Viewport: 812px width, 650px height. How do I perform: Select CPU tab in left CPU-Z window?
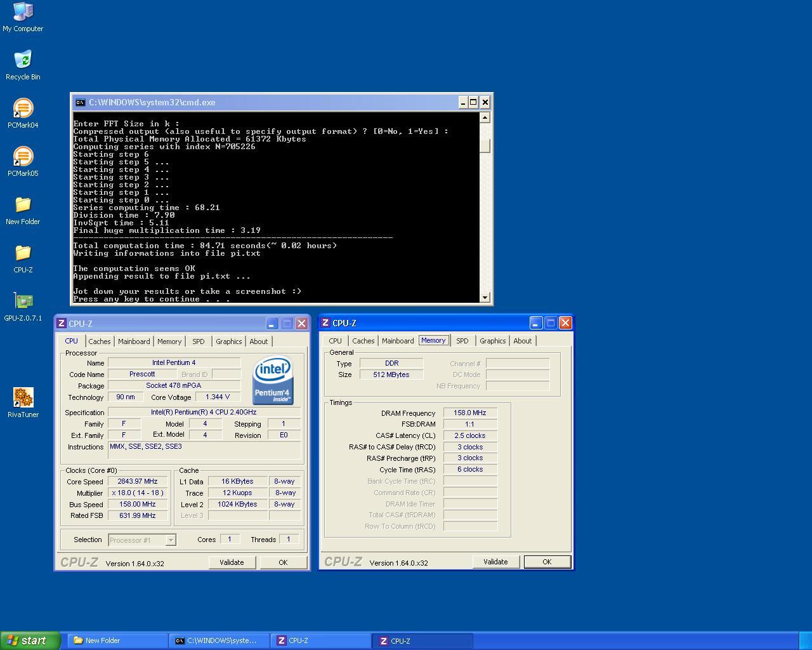coord(71,341)
